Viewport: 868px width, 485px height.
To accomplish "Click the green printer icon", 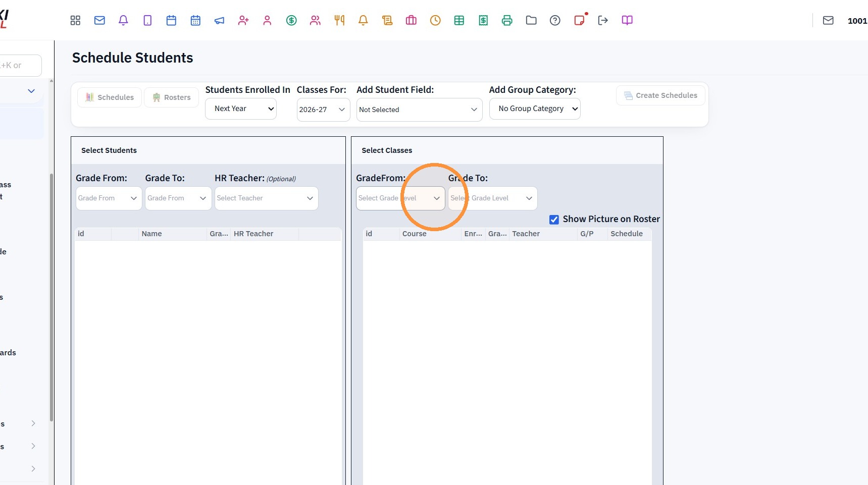I will coord(507,20).
